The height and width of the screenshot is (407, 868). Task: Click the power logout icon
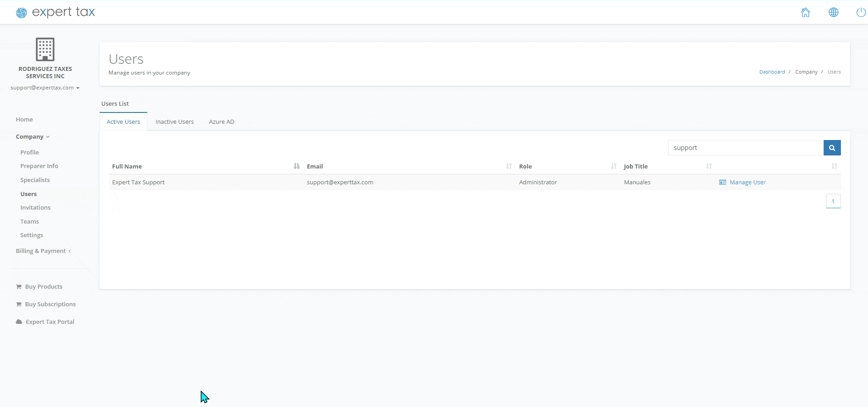(x=861, y=13)
